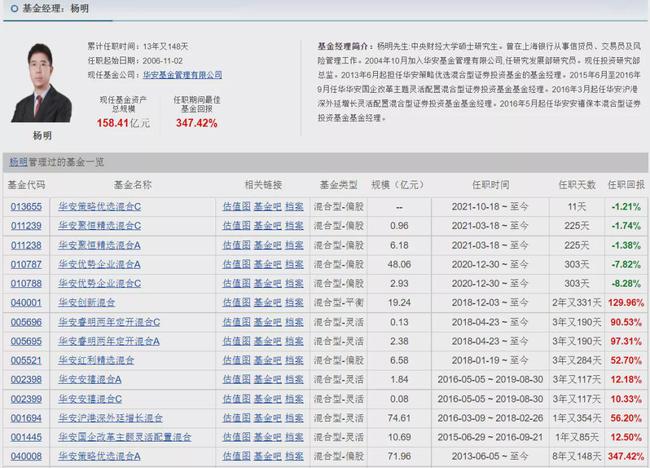Open 档案 for fund 010788

(294, 284)
